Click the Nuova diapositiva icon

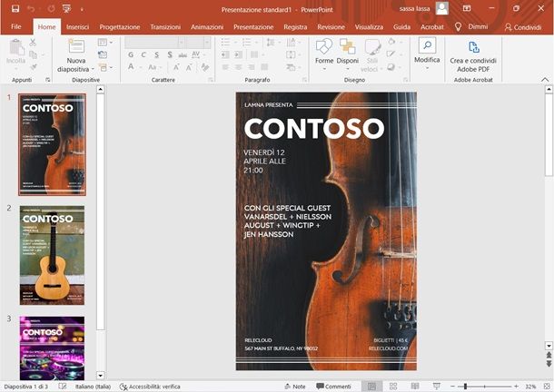[x=76, y=46]
